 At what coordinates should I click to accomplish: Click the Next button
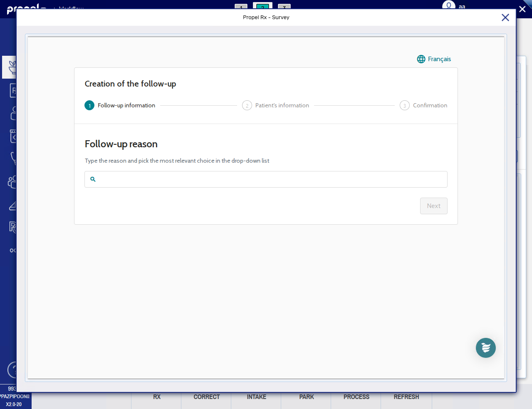pyautogui.click(x=433, y=206)
